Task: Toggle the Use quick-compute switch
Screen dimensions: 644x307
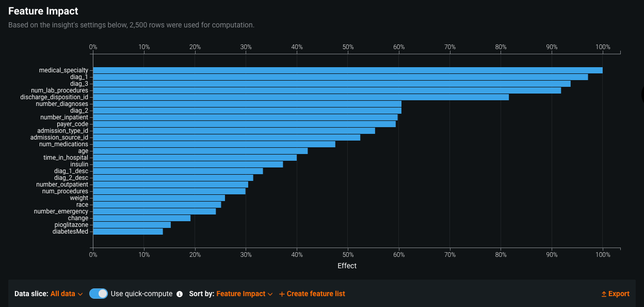Action: (98, 294)
